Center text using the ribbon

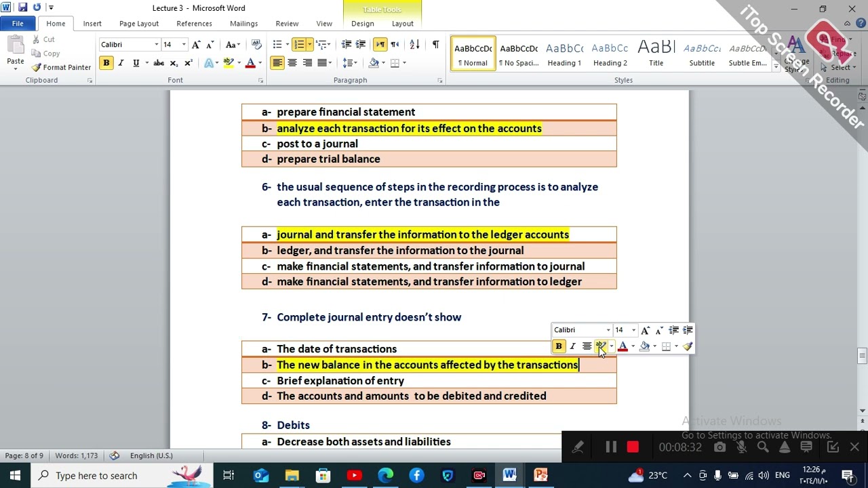(292, 63)
